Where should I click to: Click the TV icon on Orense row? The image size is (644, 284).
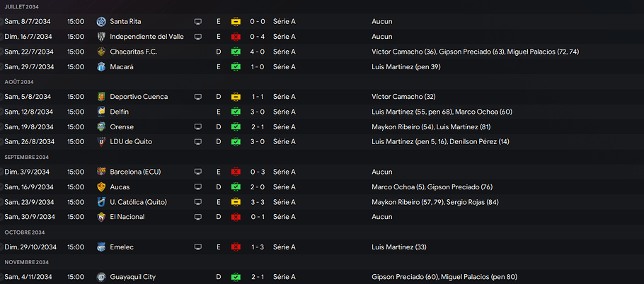coord(198,127)
